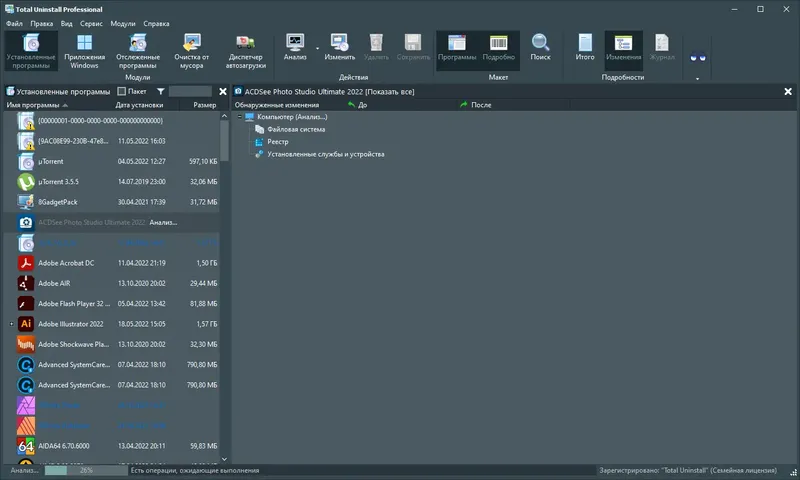Click the registered license status text
Viewport: 800px width, 480px height.
tap(688, 470)
